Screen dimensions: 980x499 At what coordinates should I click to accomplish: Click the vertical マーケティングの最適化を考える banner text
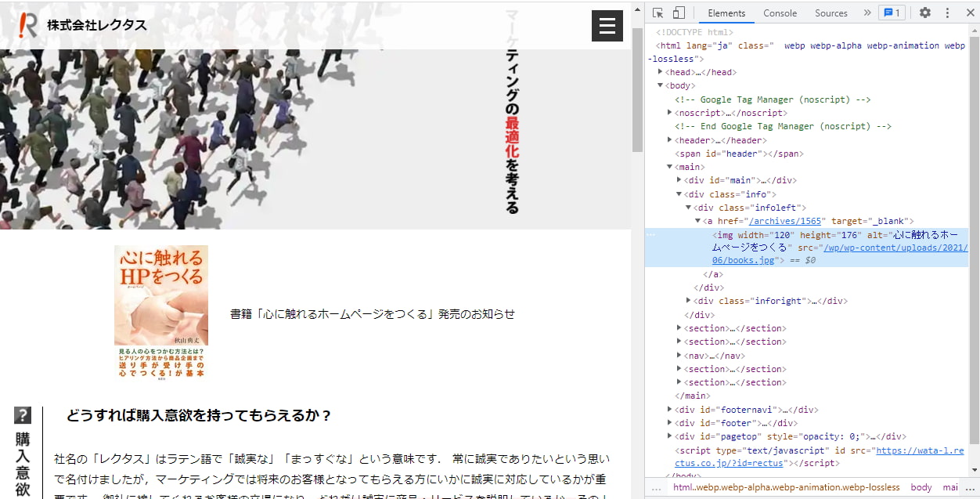tap(512, 112)
